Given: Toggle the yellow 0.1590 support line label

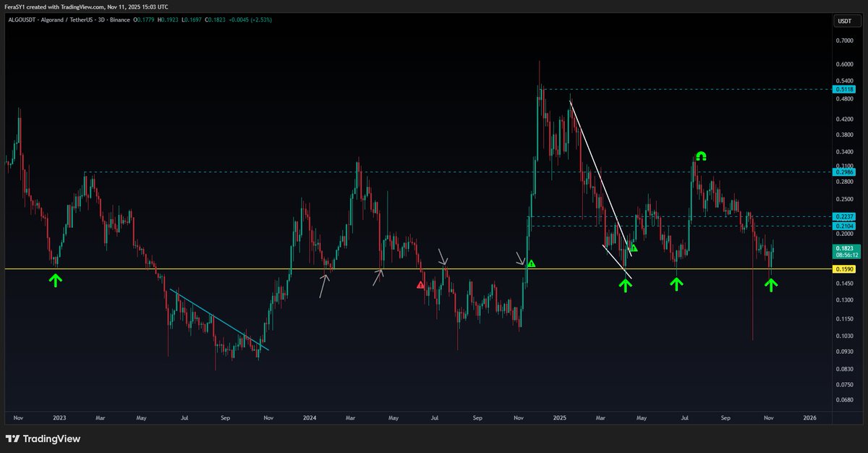Looking at the screenshot, I should coord(841,268).
